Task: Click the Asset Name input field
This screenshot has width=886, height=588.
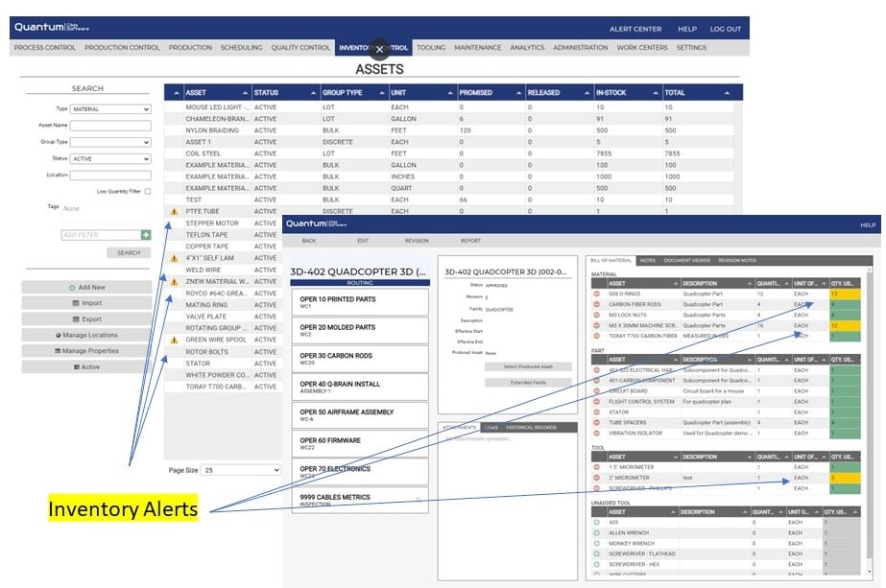Action: point(111,126)
